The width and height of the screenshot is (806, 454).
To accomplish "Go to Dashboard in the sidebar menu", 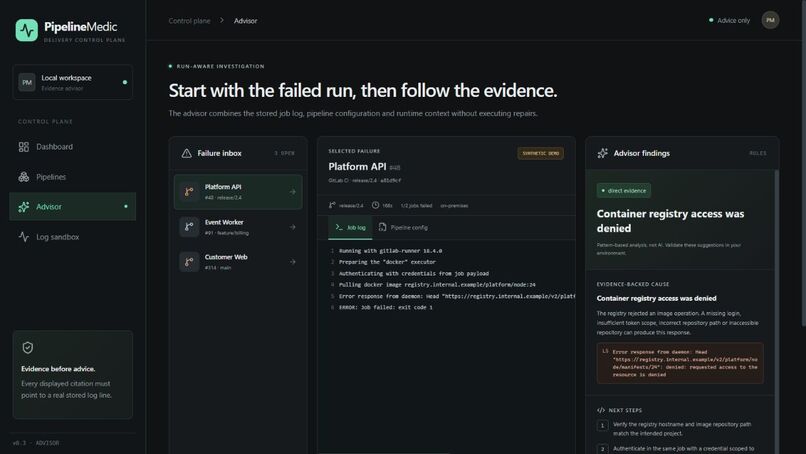I will point(72,147).
